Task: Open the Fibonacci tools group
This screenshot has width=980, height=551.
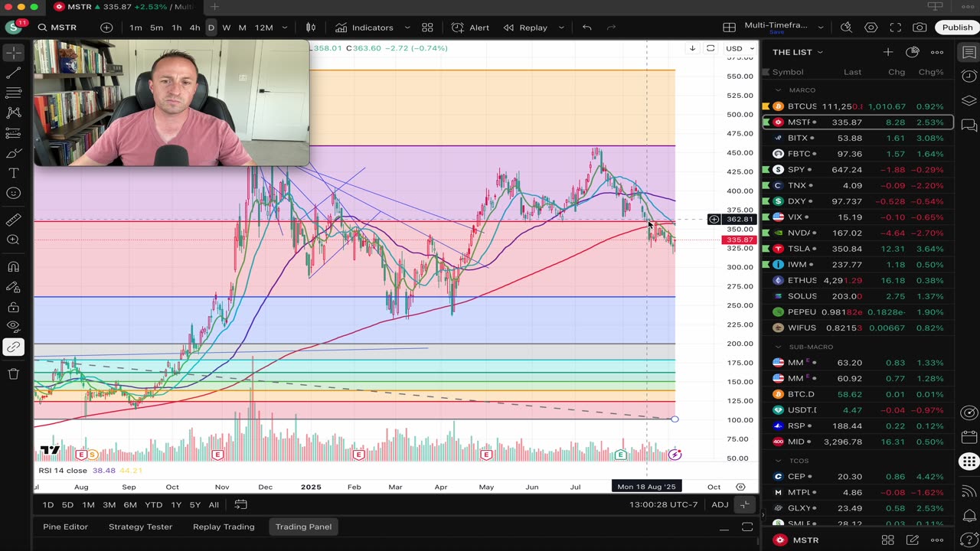Action: tap(13, 93)
